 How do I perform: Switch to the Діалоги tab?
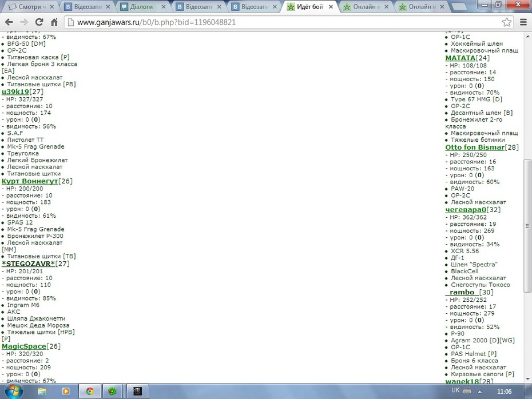tap(141, 6)
